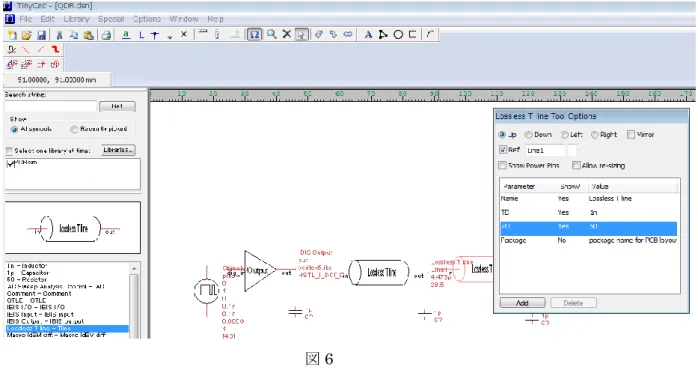Open the Help menu

pos(215,19)
